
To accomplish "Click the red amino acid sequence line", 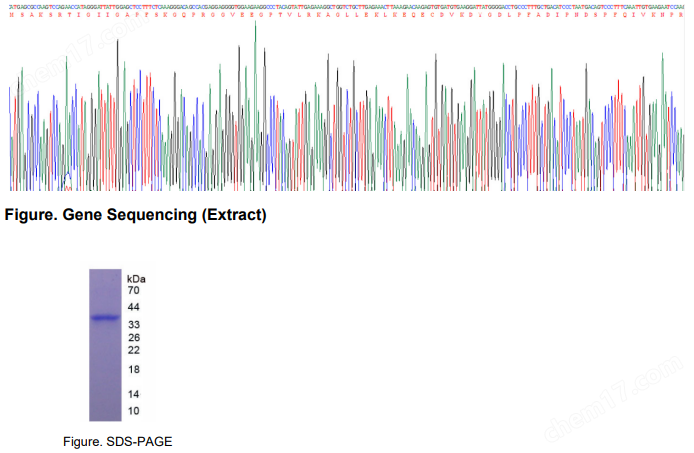I will [x=347, y=17].
